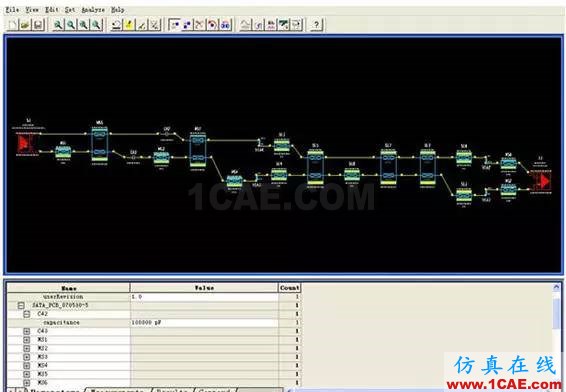Select the userRevision row label
This screenshot has width=566, height=392.
click(x=63, y=297)
